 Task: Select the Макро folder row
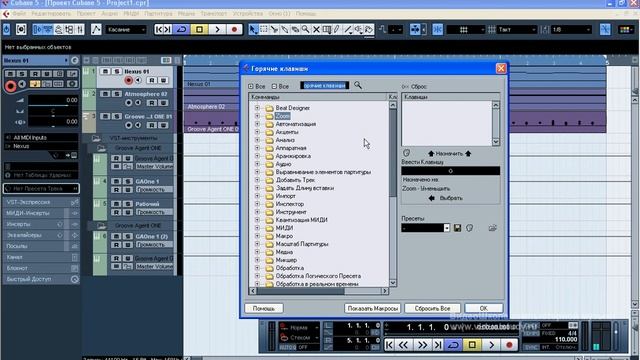pyautogui.click(x=284, y=236)
